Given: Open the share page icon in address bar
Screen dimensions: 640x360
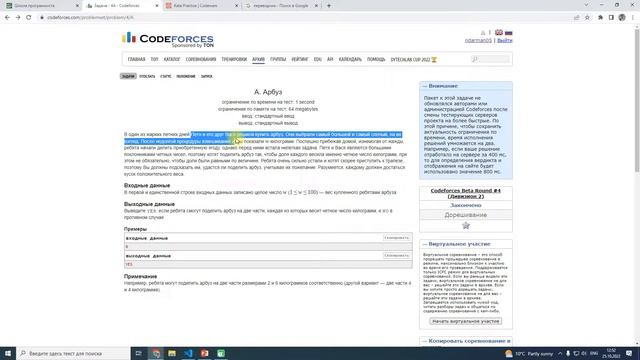Looking at the screenshot, I should point(577,18).
